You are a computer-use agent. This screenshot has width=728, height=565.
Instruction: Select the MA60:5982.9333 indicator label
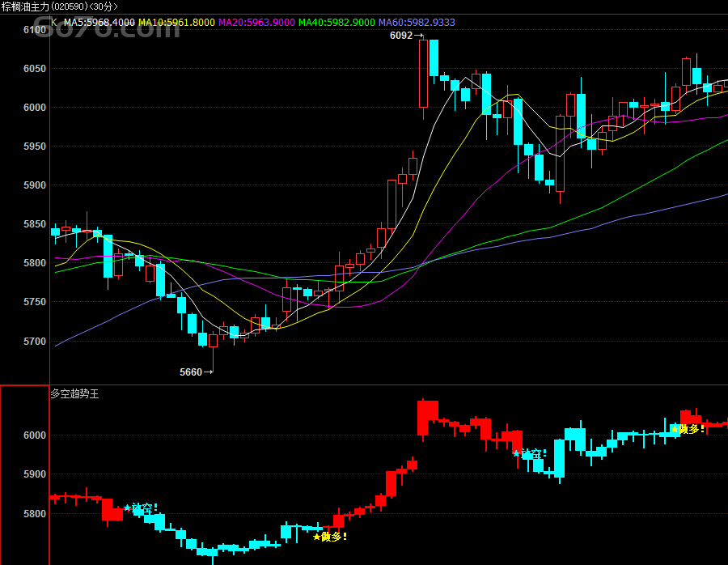coord(417,23)
